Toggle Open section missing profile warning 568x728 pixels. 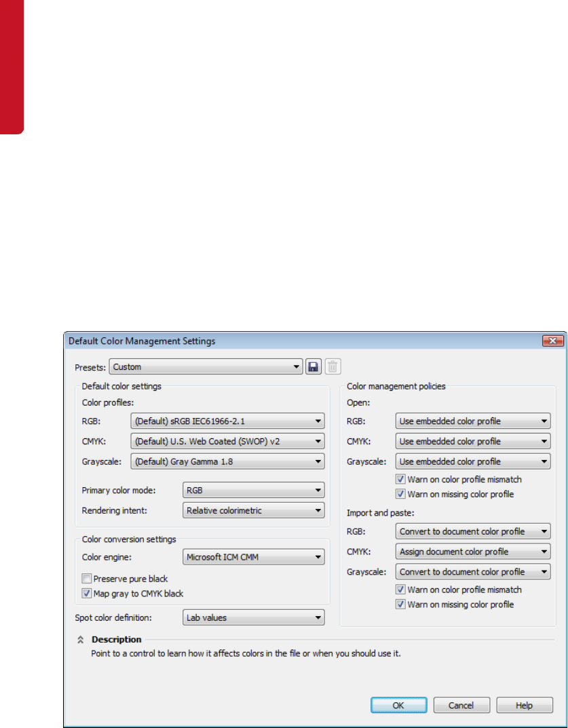click(x=400, y=494)
